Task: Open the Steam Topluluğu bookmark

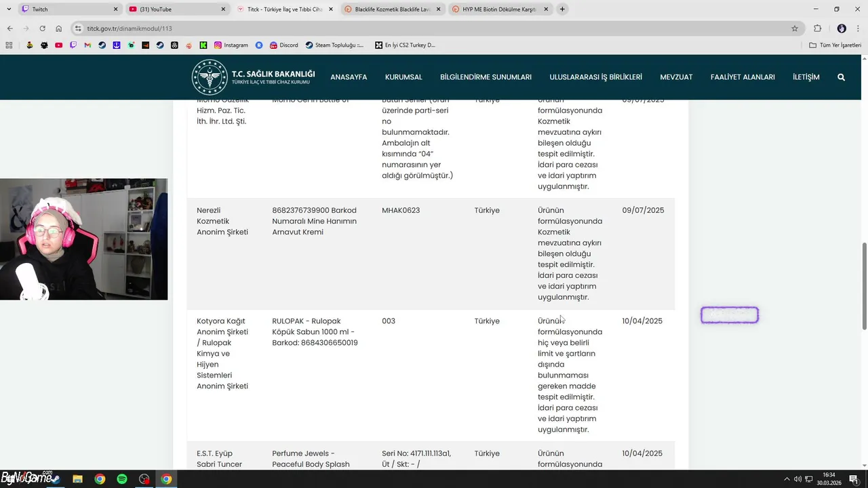Action: click(x=334, y=45)
